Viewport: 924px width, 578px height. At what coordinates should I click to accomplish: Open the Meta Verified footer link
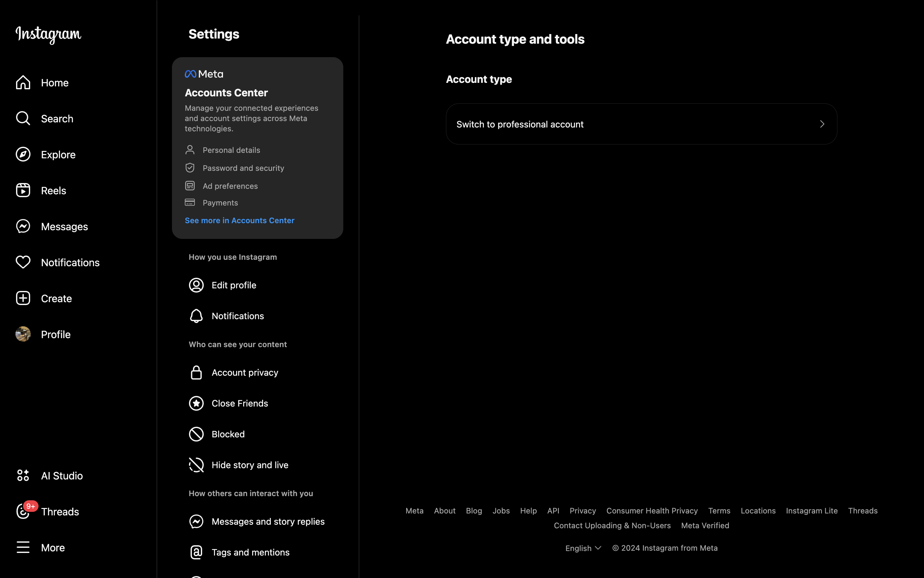pyautogui.click(x=705, y=526)
